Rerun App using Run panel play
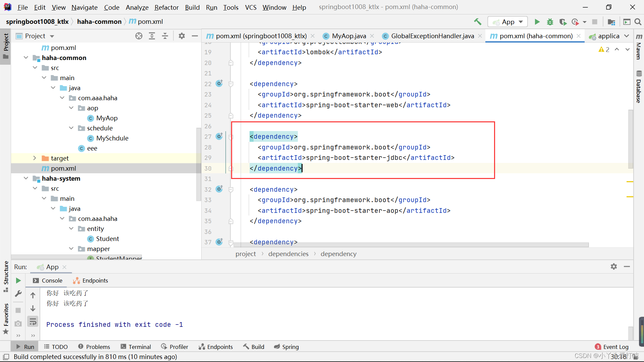This screenshot has height=362, width=644. click(18, 281)
